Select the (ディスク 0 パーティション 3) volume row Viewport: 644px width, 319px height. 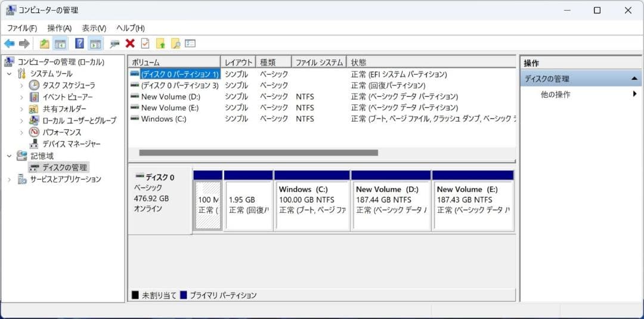[x=179, y=85]
